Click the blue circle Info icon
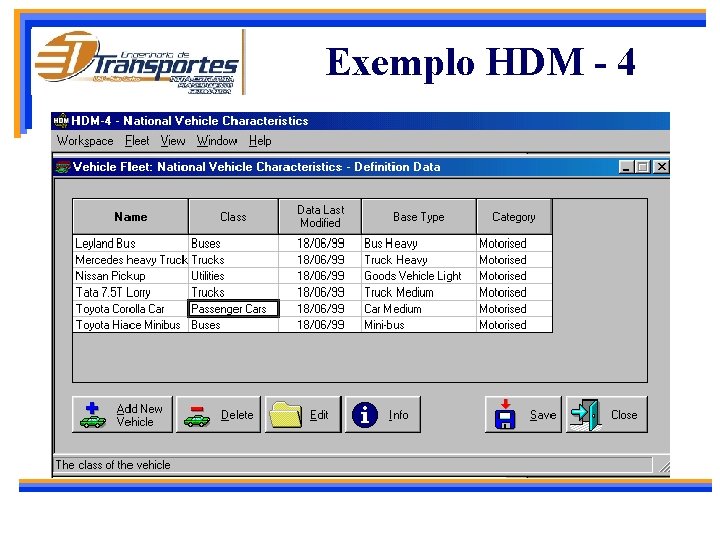The image size is (720, 540). tap(365, 415)
